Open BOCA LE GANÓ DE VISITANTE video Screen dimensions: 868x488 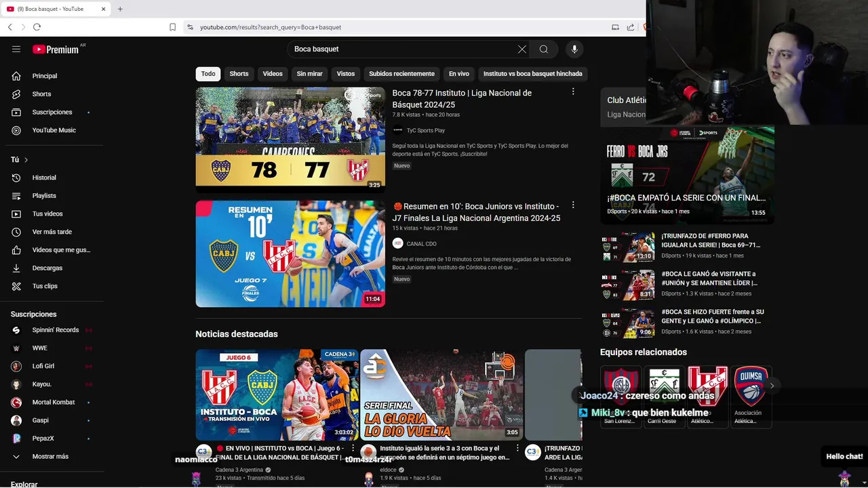point(711,278)
